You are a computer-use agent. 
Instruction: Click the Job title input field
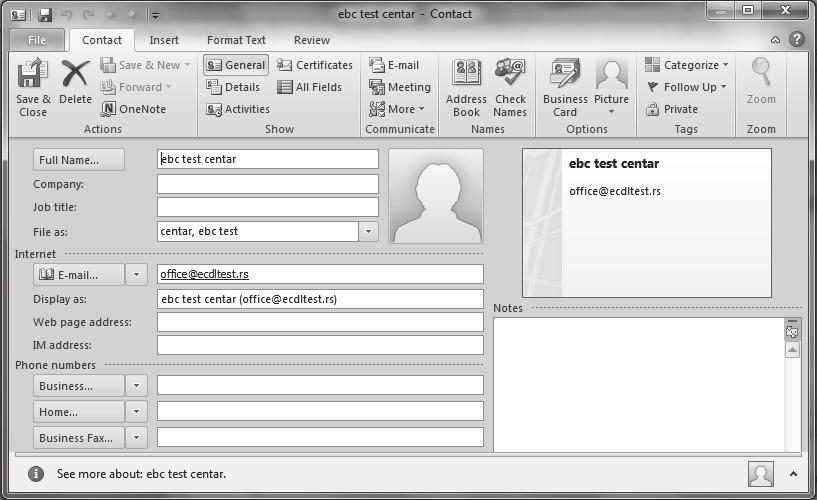click(x=268, y=207)
